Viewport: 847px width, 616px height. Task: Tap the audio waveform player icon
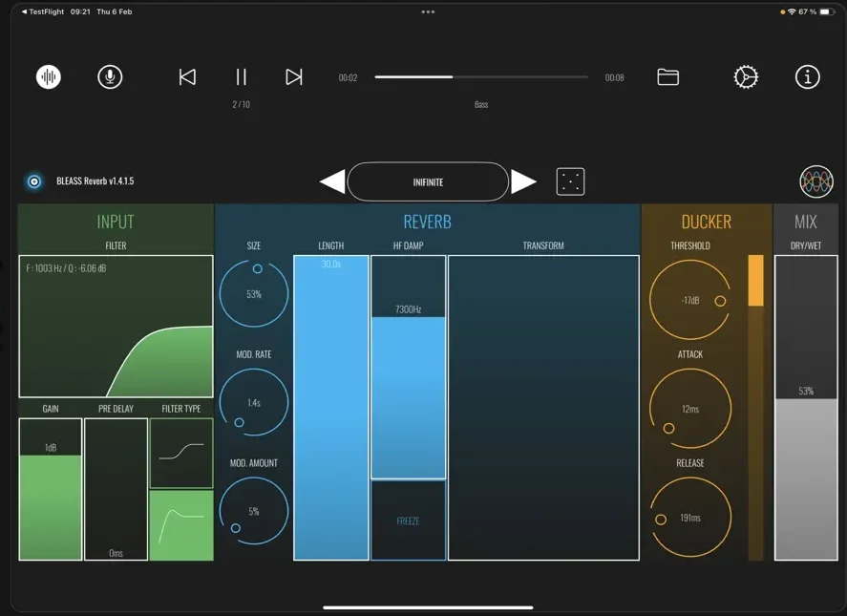click(x=49, y=76)
